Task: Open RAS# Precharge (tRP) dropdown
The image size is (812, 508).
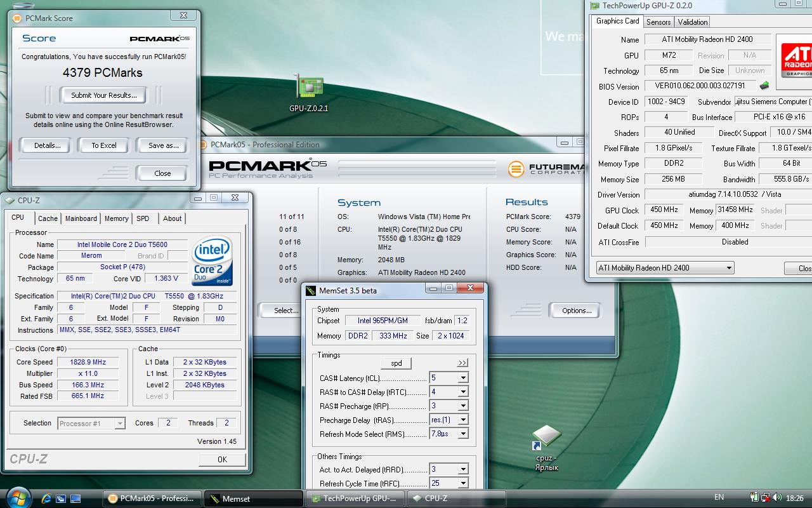Action: 463,406
